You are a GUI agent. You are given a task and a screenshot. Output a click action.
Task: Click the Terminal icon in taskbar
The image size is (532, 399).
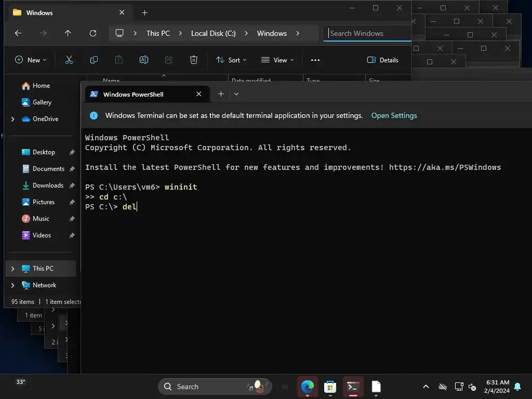pyautogui.click(x=353, y=387)
